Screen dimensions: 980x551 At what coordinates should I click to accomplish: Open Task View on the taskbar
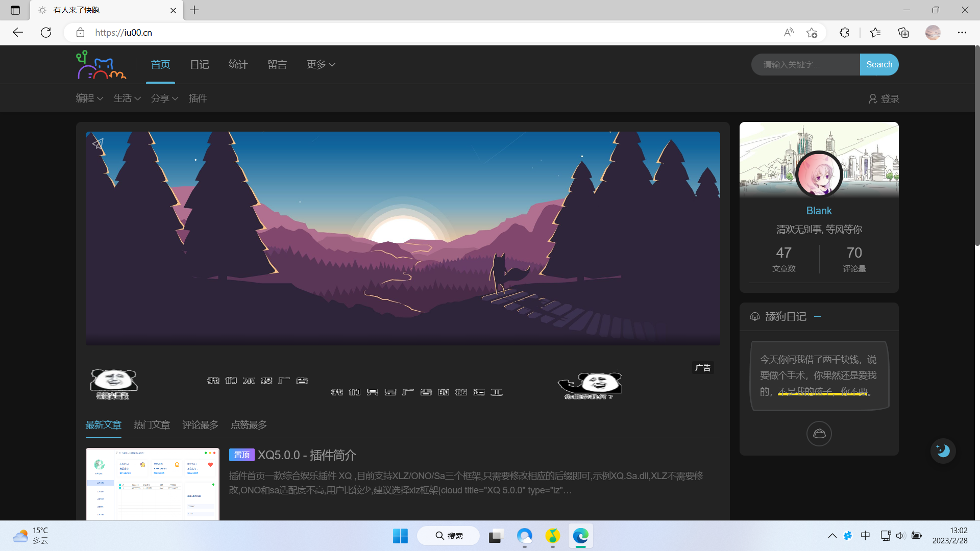point(496,536)
